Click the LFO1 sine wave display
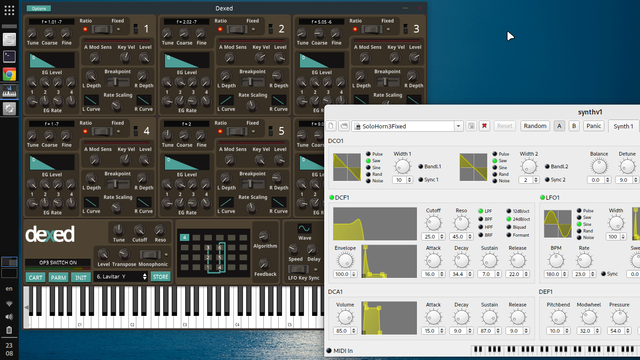The image size is (640, 360). click(558, 224)
